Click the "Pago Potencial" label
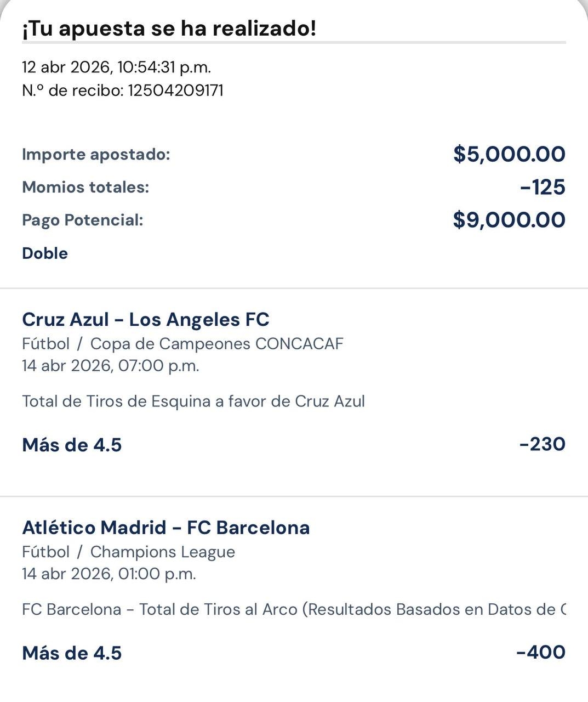 (x=82, y=220)
